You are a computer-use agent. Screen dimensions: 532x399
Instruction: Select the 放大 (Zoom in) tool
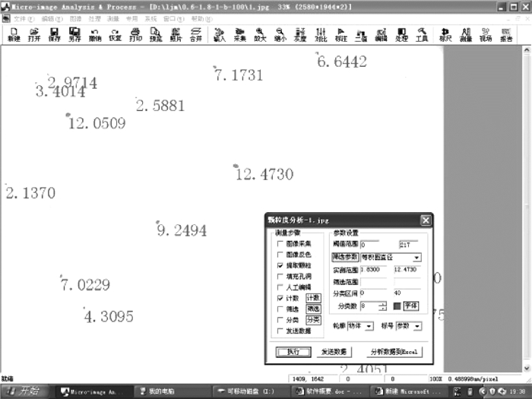[x=260, y=34]
